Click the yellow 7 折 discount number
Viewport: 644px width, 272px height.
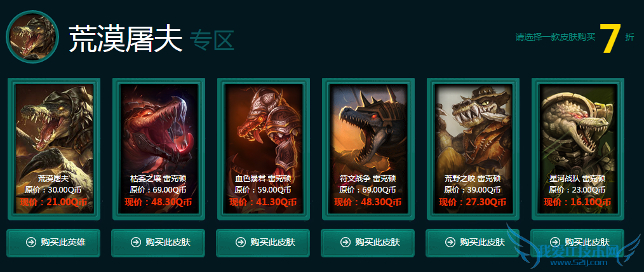[608, 39]
